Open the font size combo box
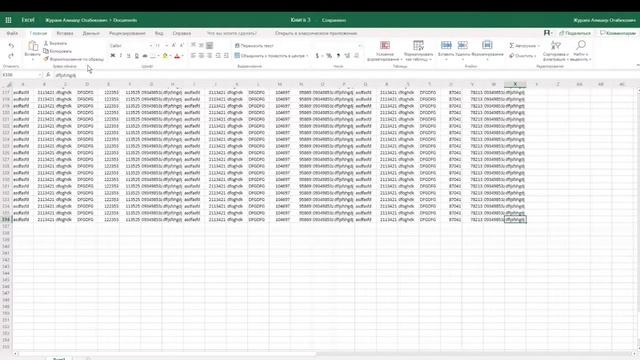 coord(161,46)
